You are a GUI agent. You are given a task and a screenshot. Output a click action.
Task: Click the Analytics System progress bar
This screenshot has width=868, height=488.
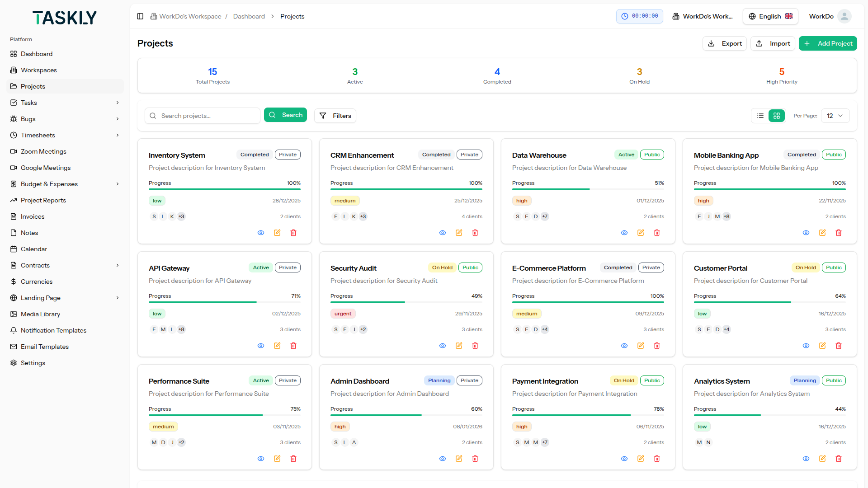coord(770,415)
